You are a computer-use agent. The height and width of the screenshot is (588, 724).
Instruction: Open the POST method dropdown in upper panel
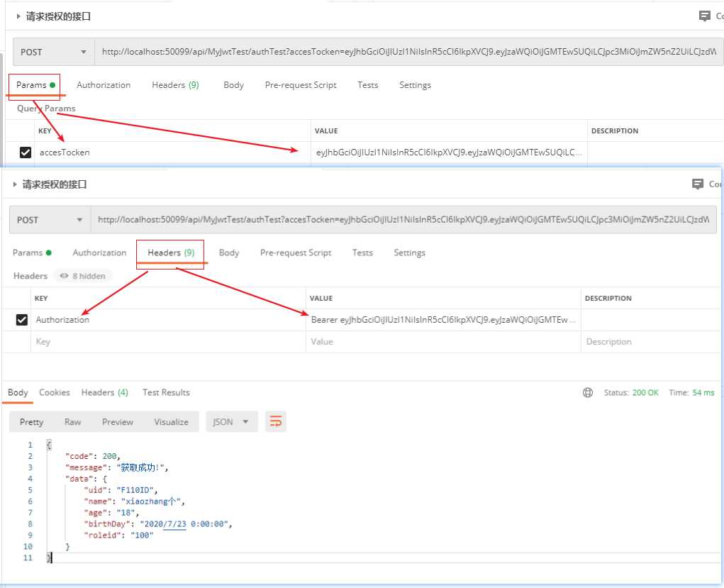click(x=54, y=52)
